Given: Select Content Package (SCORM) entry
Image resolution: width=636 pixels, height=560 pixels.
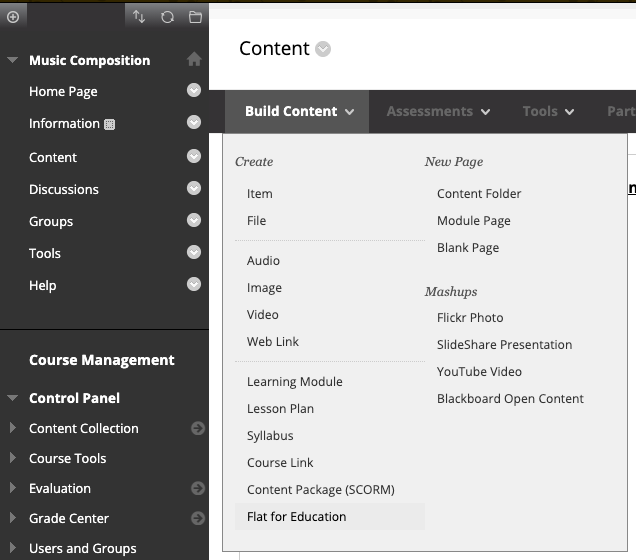Looking at the screenshot, I should tap(320, 490).
